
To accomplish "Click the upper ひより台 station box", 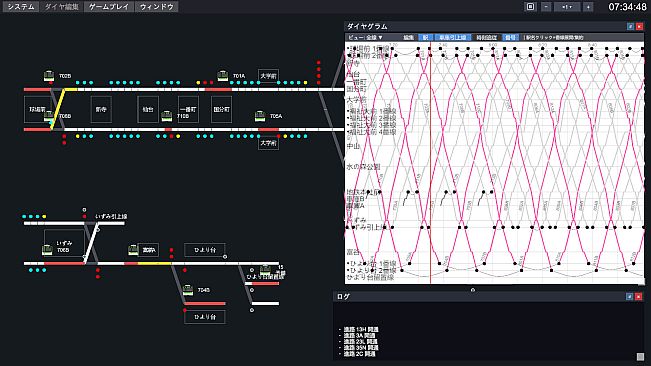I will tap(205, 250).
